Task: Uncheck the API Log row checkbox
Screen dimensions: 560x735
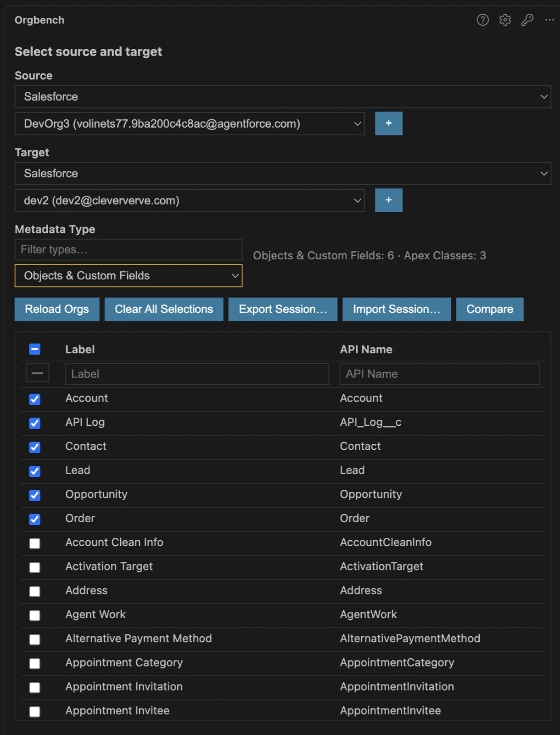Action: pos(35,423)
